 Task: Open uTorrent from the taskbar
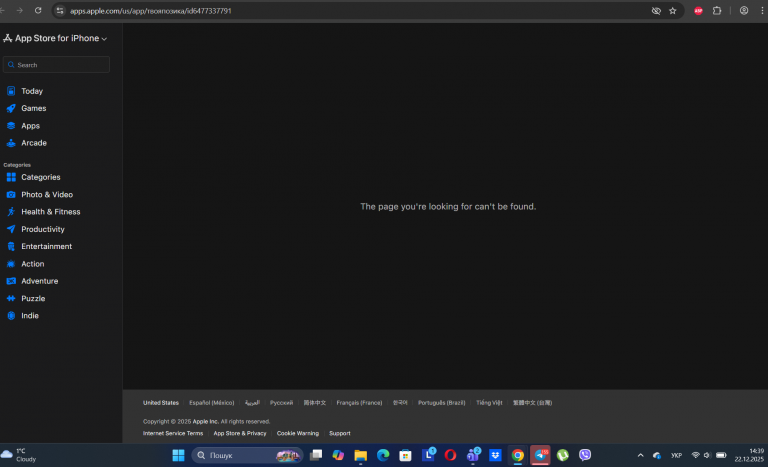563,456
